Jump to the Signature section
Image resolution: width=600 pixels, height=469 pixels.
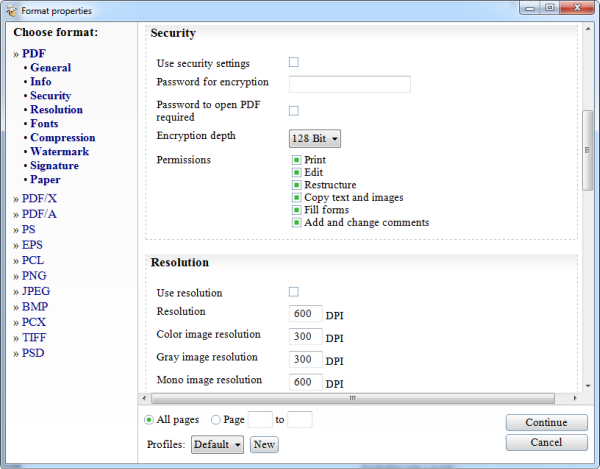54,166
